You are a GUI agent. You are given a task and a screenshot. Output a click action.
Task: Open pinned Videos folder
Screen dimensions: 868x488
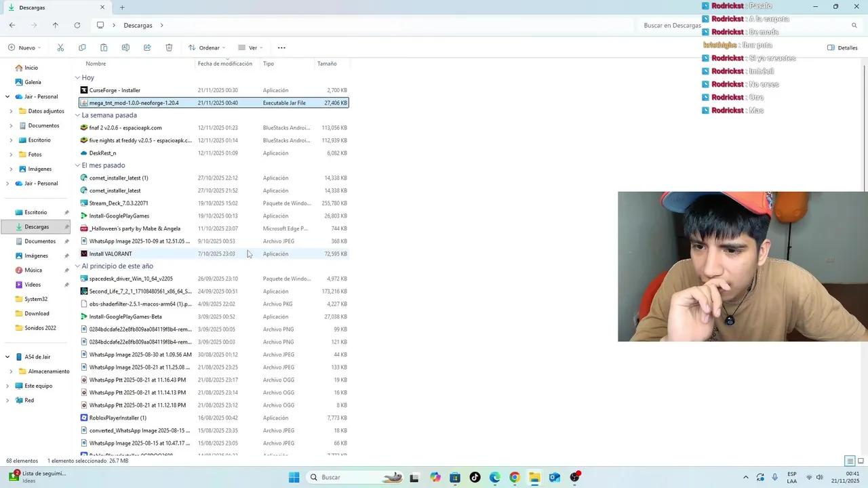pyautogui.click(x=33, y=285)
